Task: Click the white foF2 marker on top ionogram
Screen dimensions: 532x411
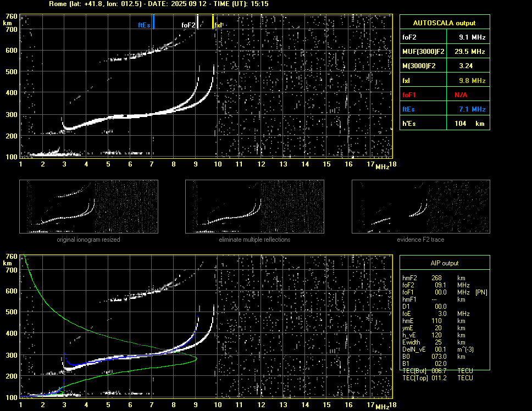Action: tap(197, 21)
